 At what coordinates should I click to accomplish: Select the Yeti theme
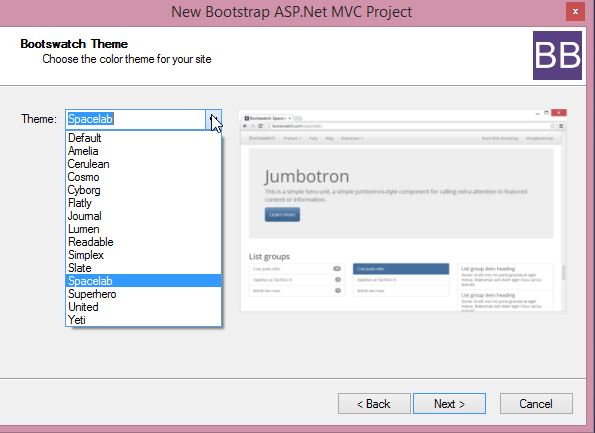pyautogui.click(x=143, y=320)
